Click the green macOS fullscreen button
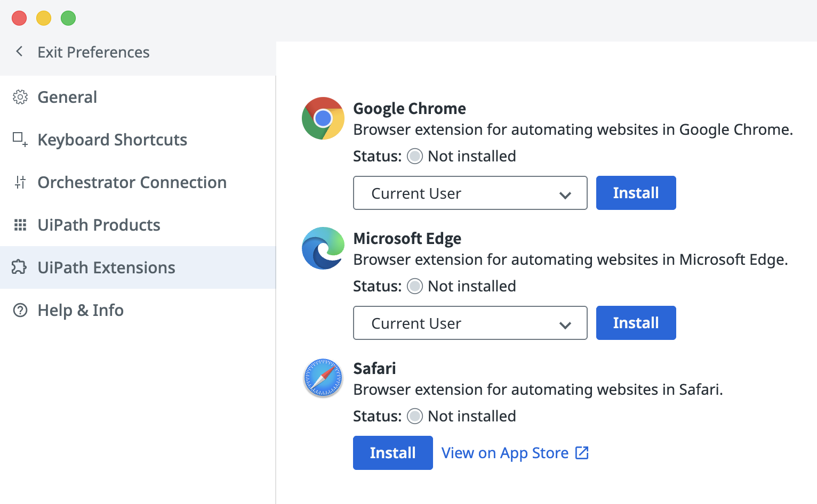Viewport: 817px width, 504px height. (x=68, y=18)
